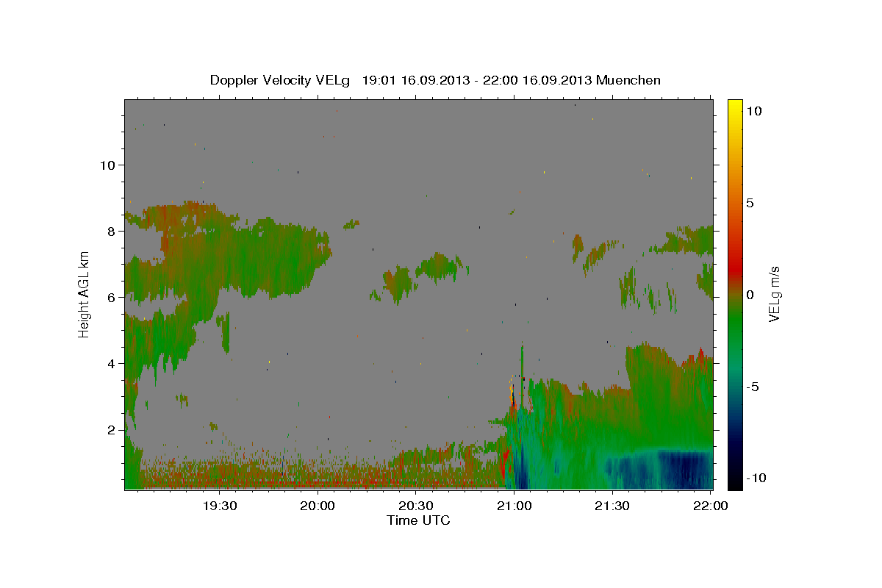Click colorbar tick label -5

click(x=754, y=386)
